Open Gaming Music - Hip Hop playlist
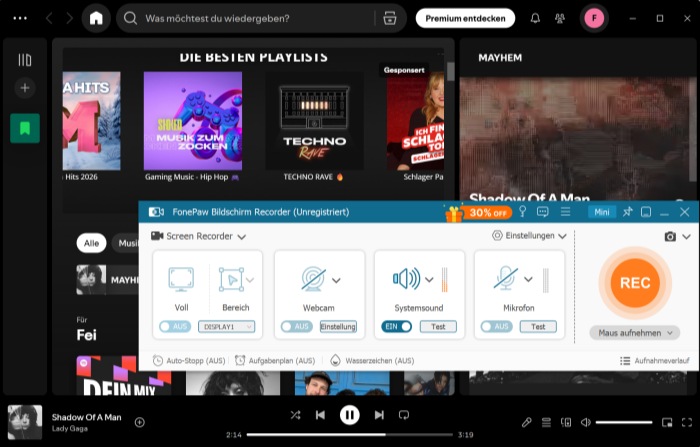This screenshot has width=700, height=447. pos(193,121)
